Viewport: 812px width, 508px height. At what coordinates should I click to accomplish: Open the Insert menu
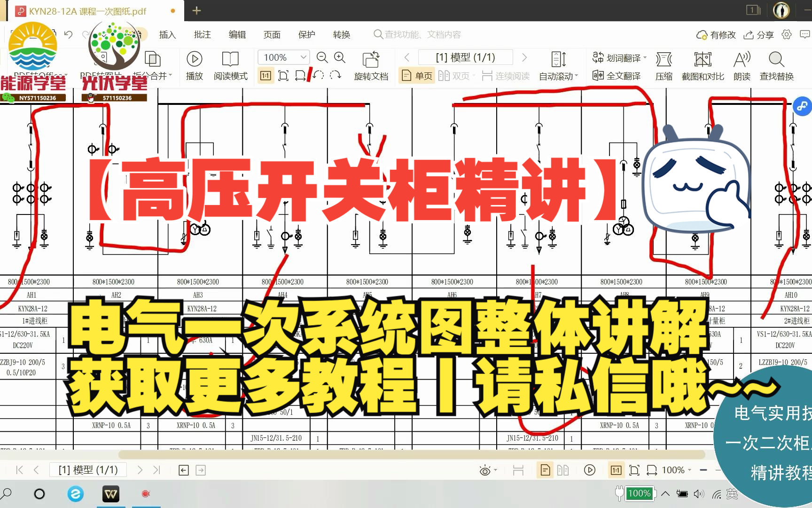[x=167, y=34]
